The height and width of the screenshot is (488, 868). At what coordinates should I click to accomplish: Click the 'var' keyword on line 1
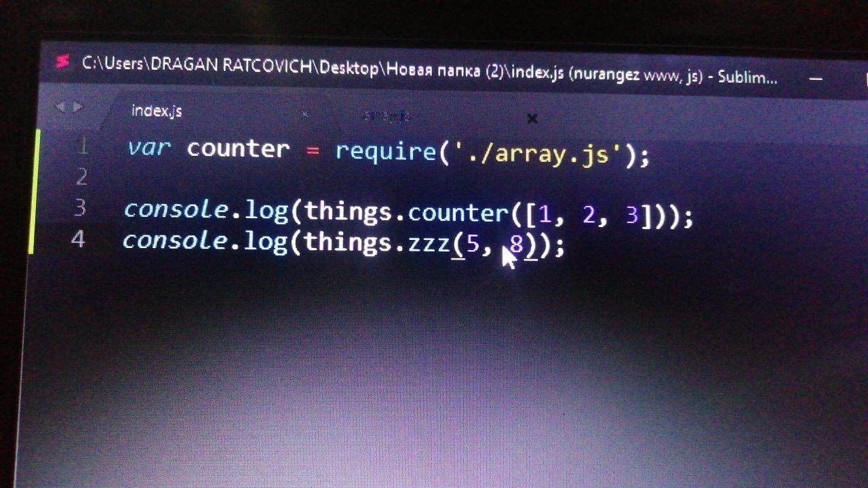click(x=149, y=148)
